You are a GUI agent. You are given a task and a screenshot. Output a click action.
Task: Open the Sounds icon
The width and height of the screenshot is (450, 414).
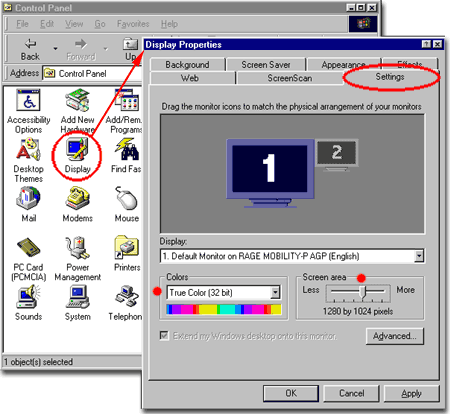tap(29, 303)
